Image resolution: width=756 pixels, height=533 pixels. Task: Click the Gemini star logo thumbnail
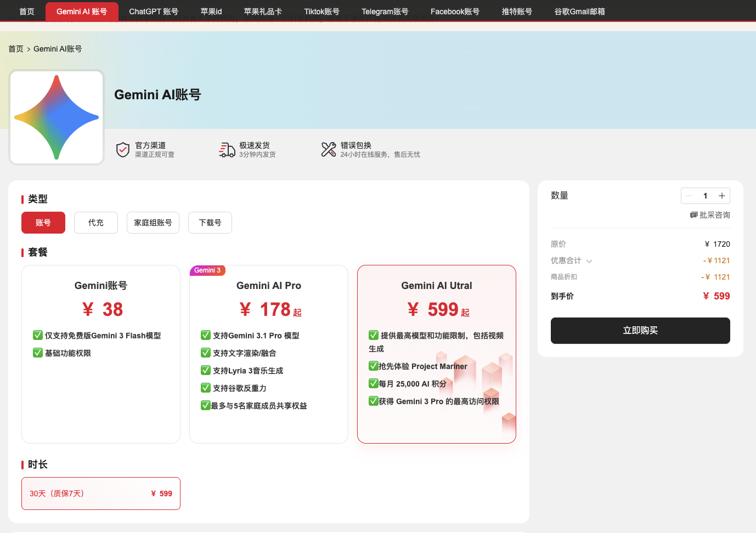[x=57, y=117]
